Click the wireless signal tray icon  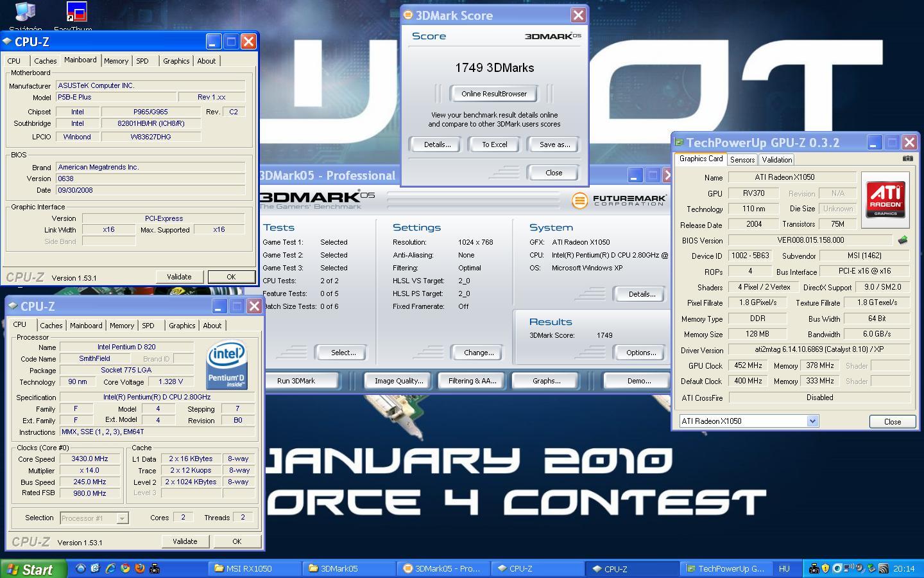pyautogui.click(x=884, y=568)
